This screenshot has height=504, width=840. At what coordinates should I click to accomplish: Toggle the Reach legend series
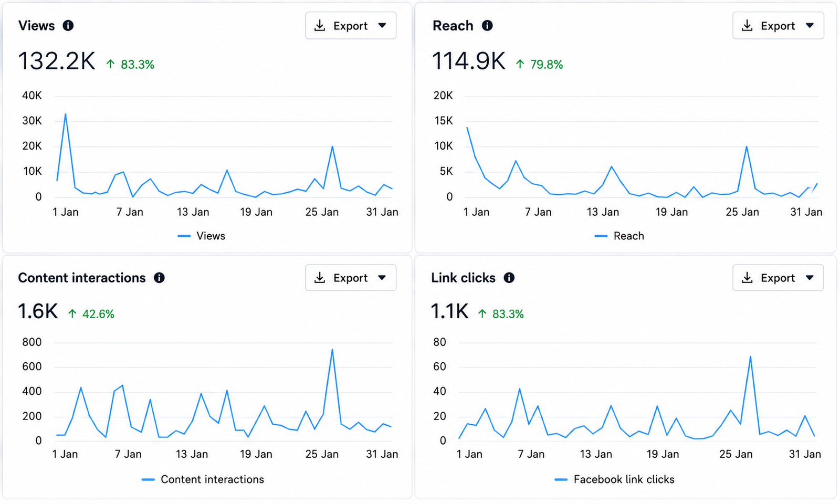[x=619, y=236]
